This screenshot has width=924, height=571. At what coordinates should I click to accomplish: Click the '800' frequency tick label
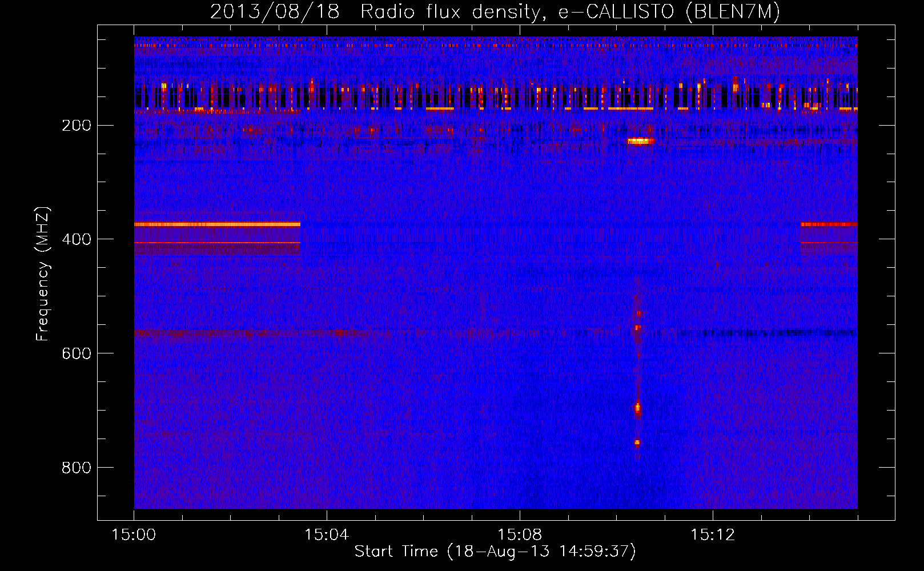(77, 468)
